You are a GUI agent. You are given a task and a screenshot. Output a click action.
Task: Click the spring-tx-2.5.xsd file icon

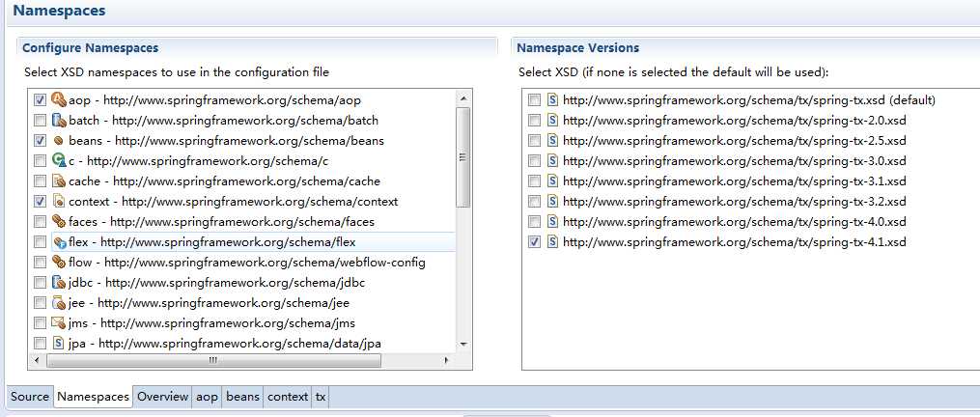pos(552,141)
